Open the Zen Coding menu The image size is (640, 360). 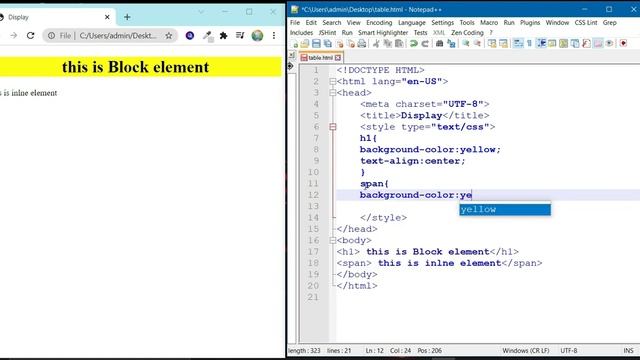click(x=467, y=33)
